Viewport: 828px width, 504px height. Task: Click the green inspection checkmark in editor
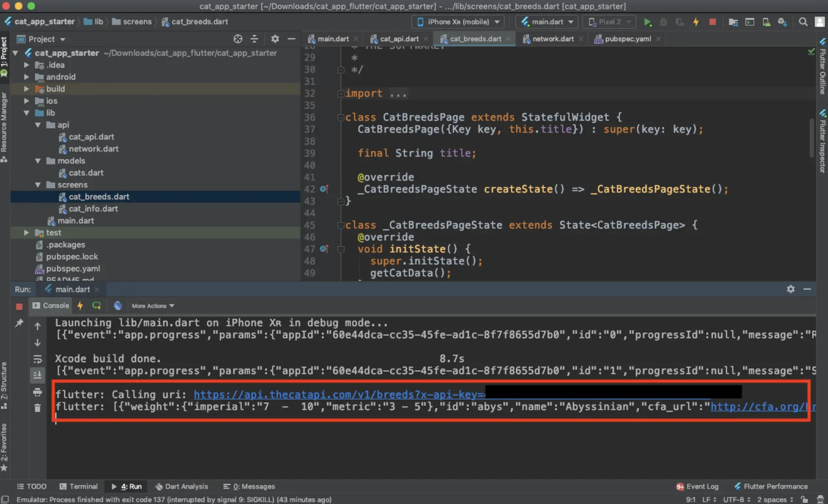tap(811, 52)
